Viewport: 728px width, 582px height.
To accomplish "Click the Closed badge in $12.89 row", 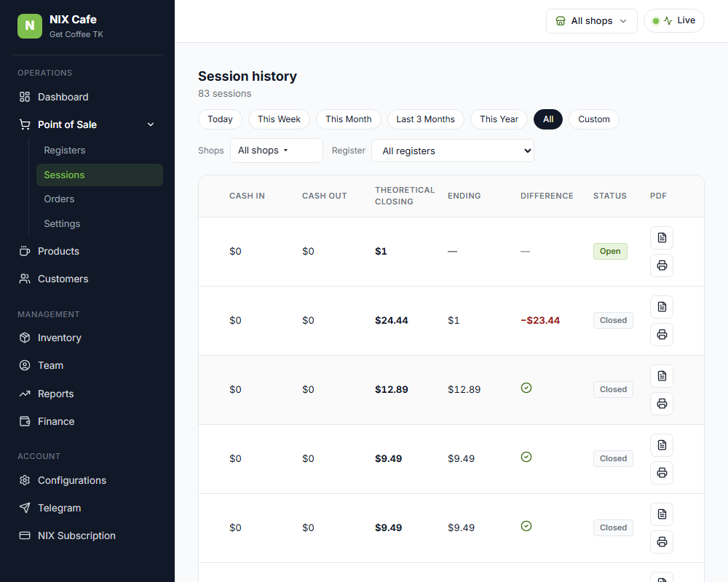I will point(613,389).
